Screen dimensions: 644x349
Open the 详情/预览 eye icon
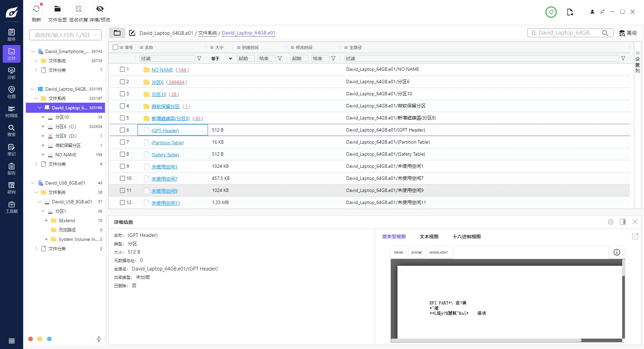(100, 9)
